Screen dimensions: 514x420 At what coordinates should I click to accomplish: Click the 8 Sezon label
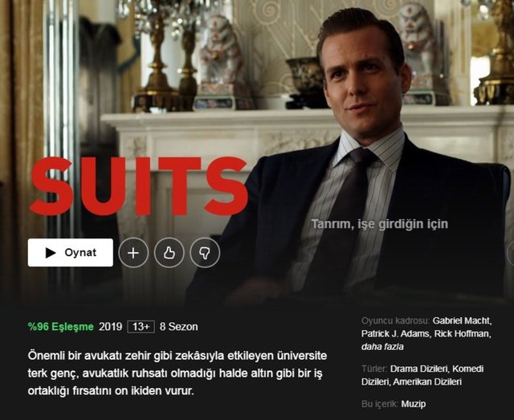point(178,327)
